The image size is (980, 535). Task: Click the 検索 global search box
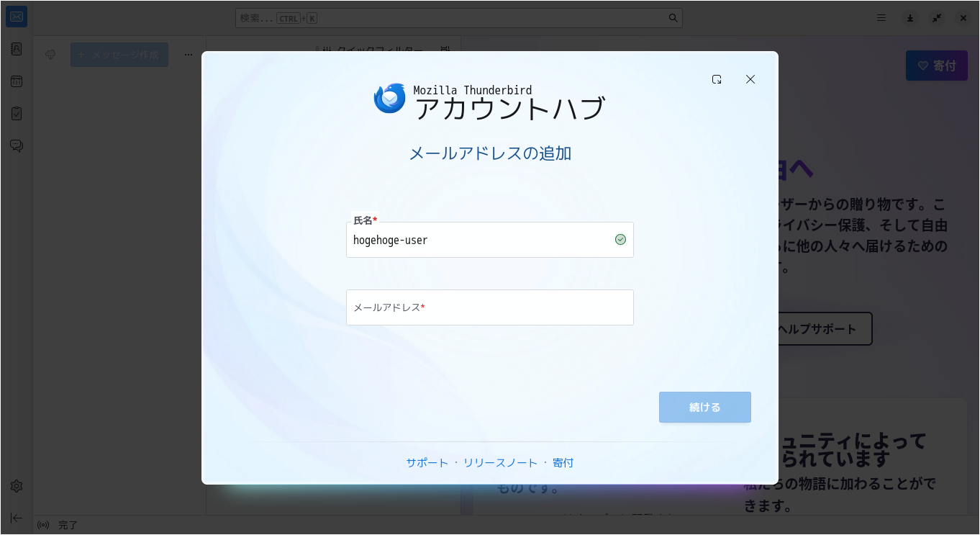click(459, 18)
